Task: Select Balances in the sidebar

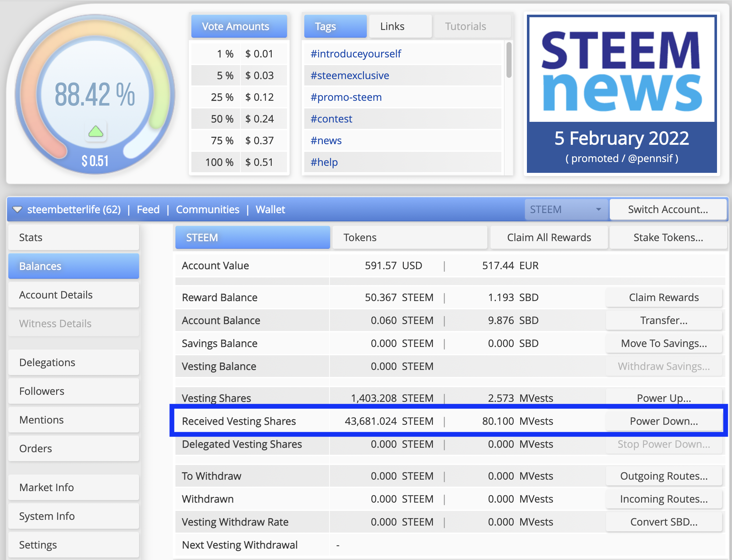Action: 74,266
